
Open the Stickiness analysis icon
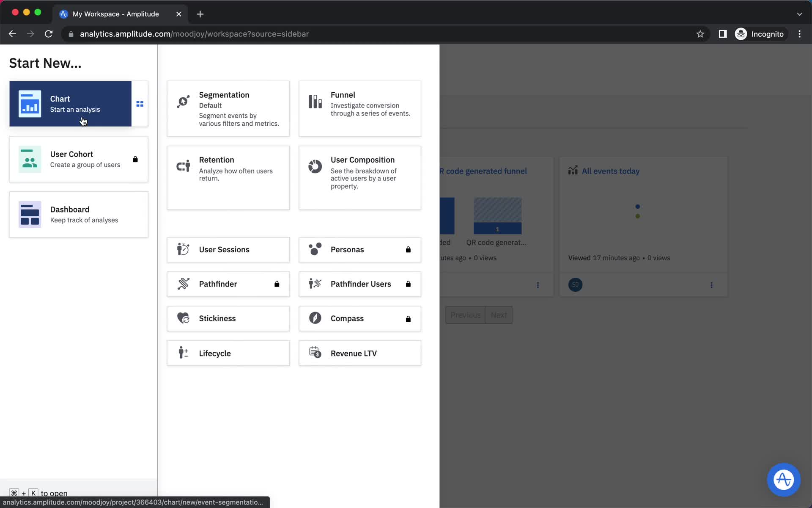pos(183,318)
